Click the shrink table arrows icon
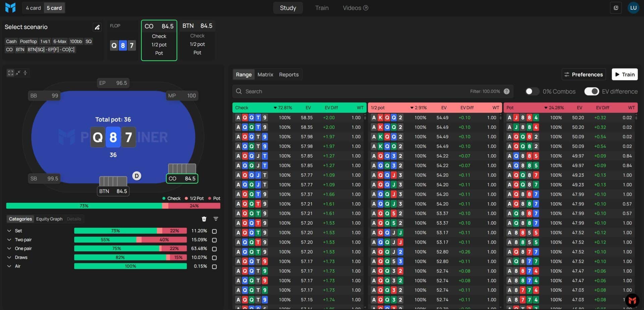 click(18, 73)
